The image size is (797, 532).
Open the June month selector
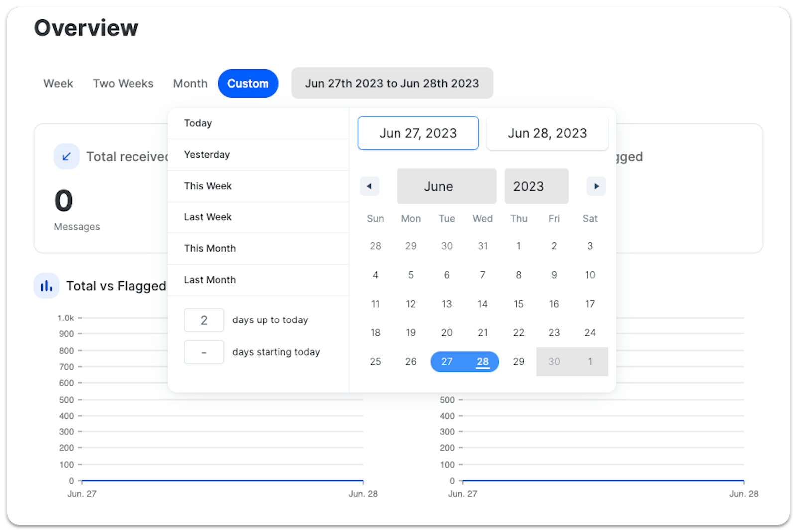click(x=446, y=186)
